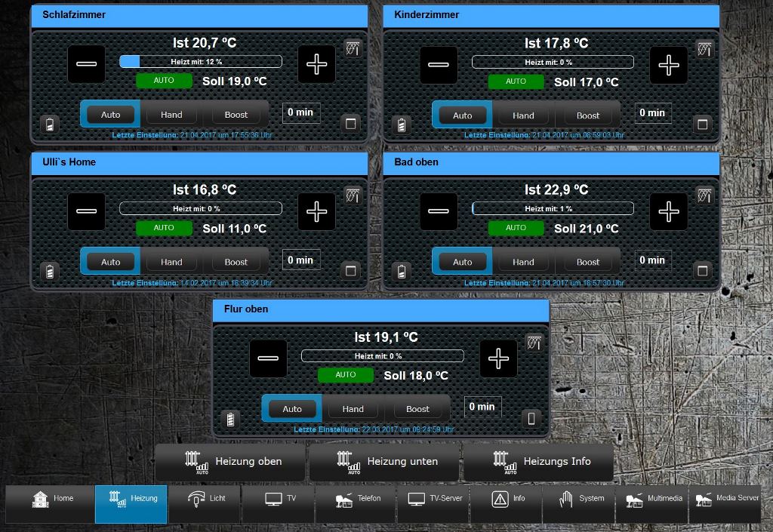Check Flur oben battery status icon
Viewport: 773px width, 532px height.
231,420
